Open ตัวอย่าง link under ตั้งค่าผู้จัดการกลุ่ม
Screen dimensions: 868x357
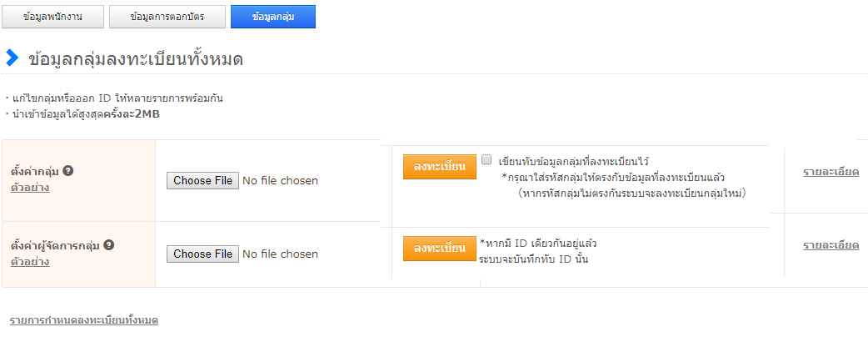point(29,261)
